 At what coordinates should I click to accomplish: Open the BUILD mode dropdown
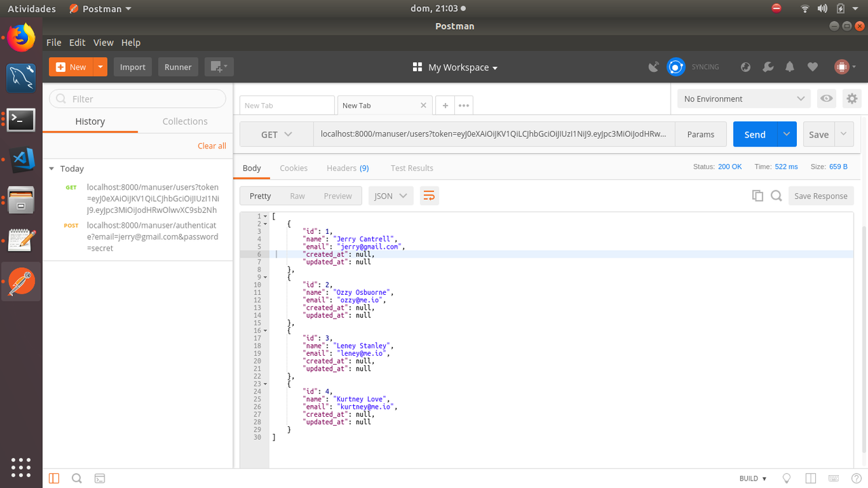click(753, 479)
